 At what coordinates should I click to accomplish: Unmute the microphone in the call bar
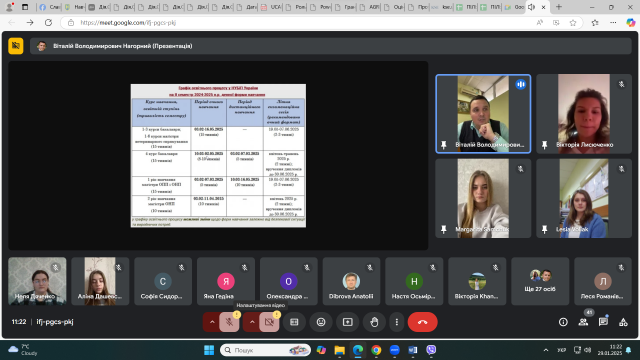tap(229, 322)
